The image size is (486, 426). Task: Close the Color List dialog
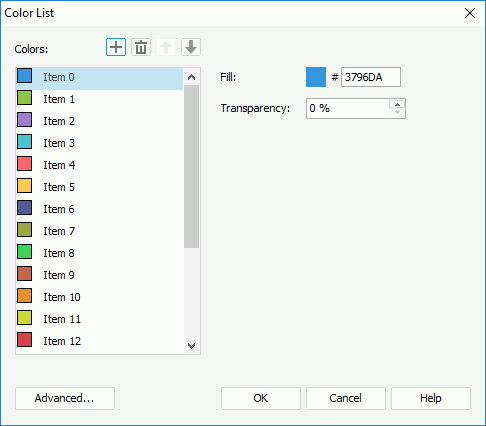470,13
